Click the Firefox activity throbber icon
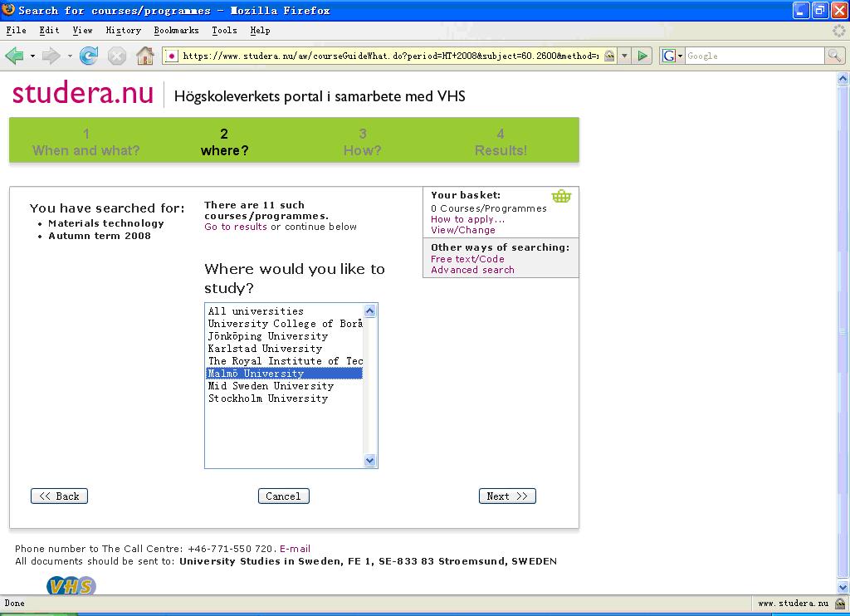Screen dimensions: 850x616 pyautogui.click(x=839, y=31)
